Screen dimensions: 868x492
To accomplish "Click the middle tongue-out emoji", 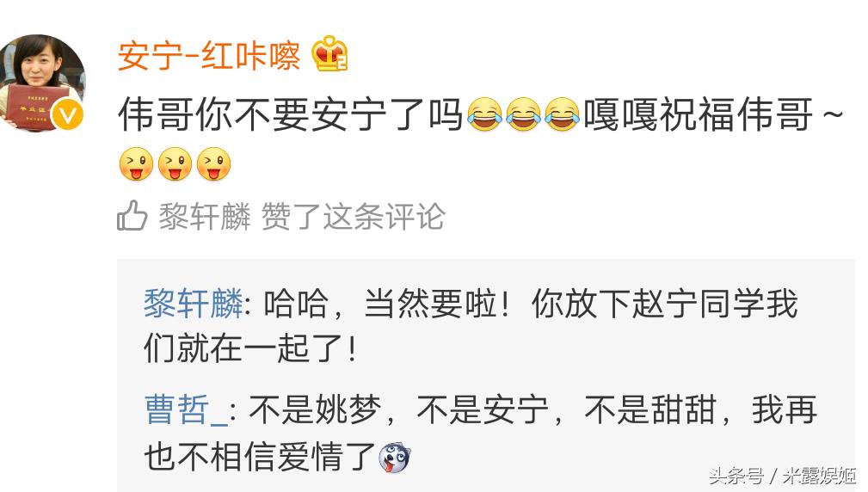I will click(x=175, y=163).
